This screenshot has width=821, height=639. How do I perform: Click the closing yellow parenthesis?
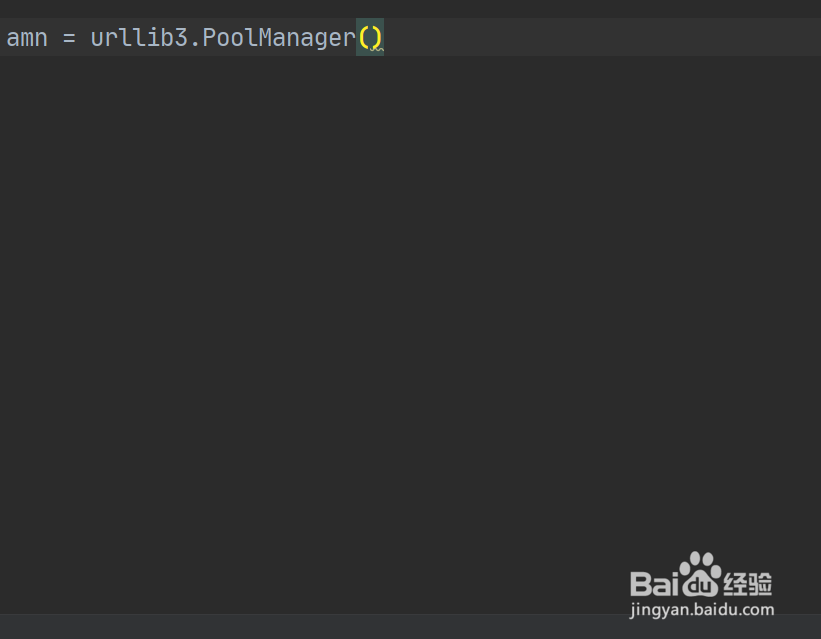pos(377,38)
